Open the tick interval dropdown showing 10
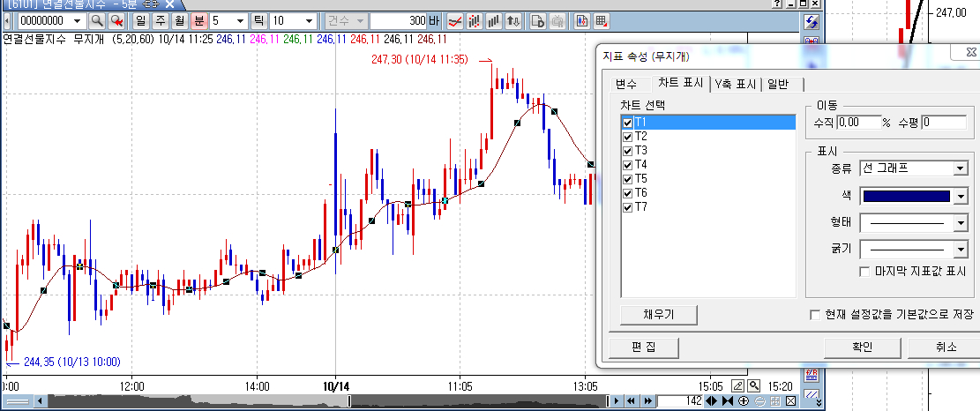 click(x=310, y=20)
